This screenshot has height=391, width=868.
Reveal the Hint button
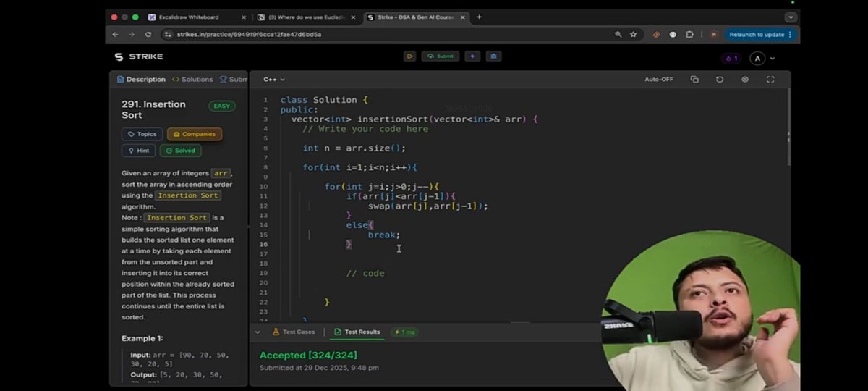point(138,151)
